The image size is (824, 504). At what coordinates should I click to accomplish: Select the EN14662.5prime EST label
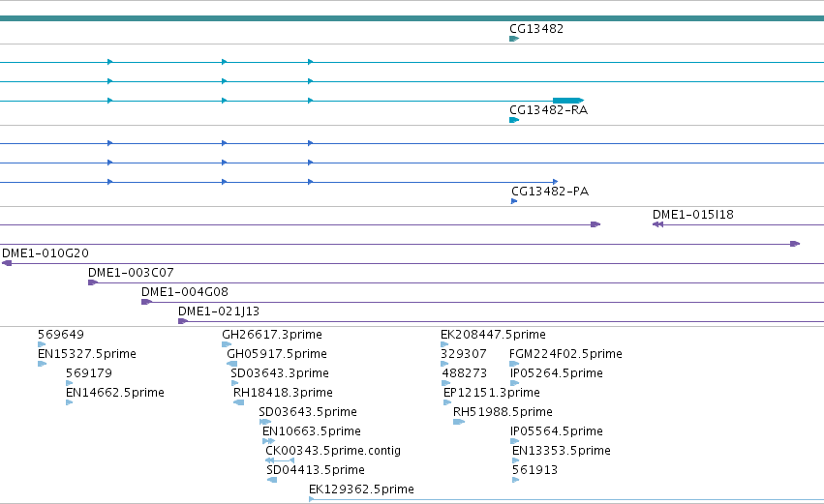coord(114,393)
